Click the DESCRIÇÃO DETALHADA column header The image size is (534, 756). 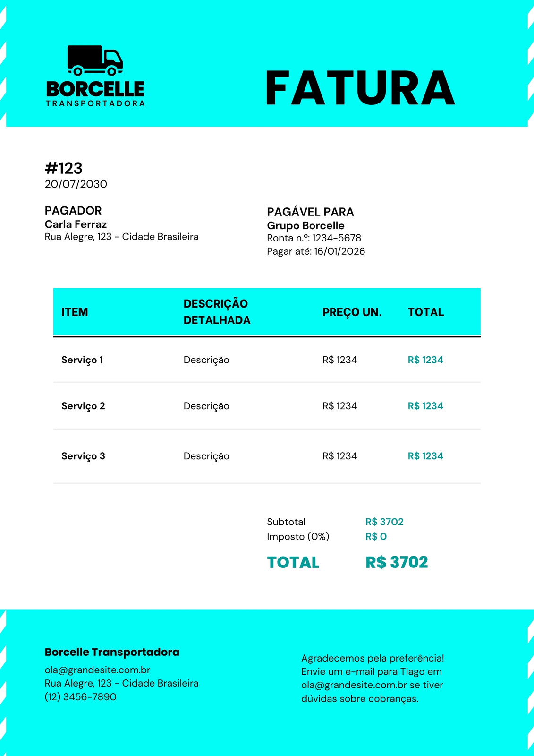(217, 312)
